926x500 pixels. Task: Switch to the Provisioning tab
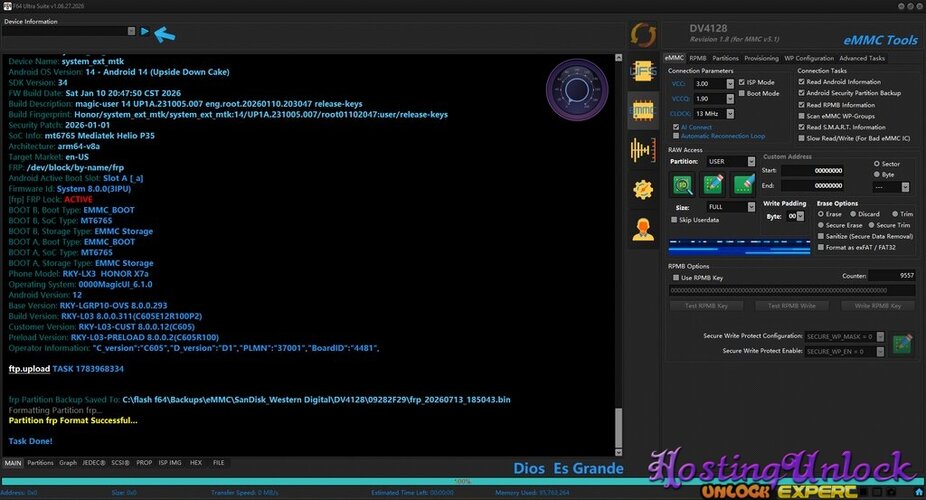[761, 58]
